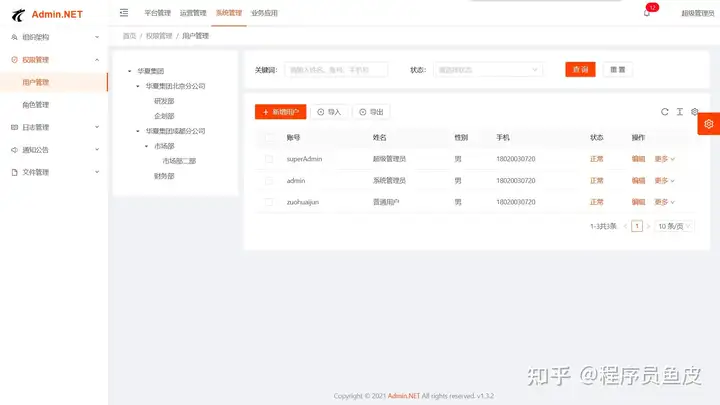Check the admin row checkbox

click(269, 180)
